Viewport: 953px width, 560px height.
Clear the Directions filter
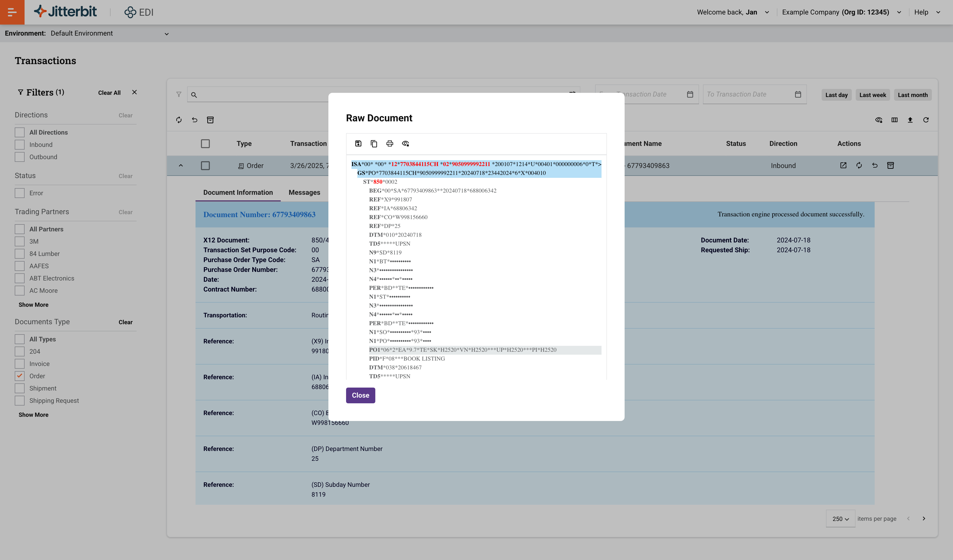(126, 115)
